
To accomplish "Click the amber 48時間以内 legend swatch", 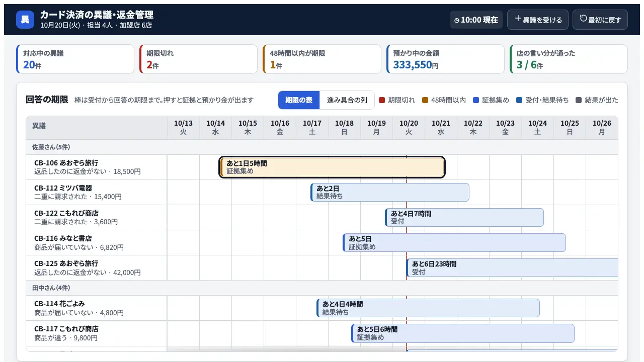I will click(425, 100).
